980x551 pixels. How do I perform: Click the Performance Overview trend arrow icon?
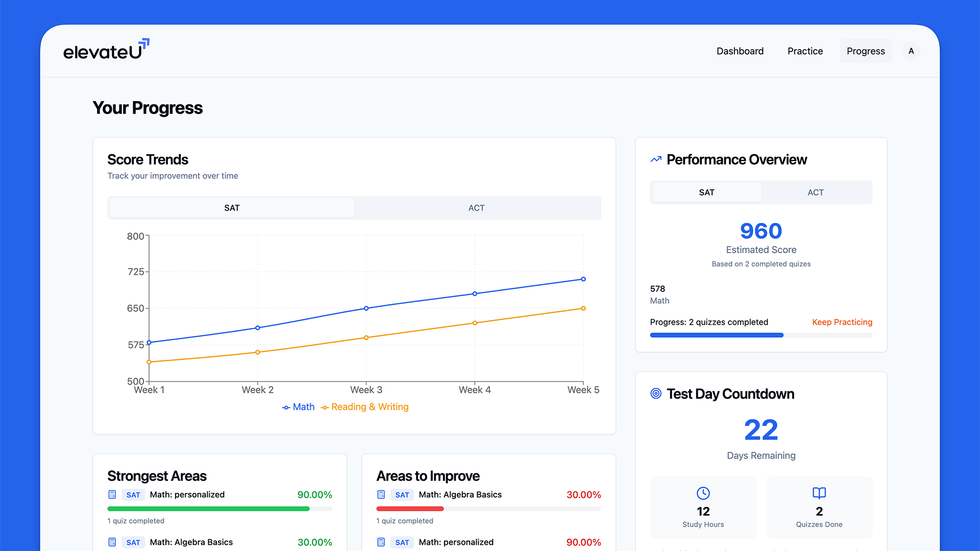pos(656,160)
